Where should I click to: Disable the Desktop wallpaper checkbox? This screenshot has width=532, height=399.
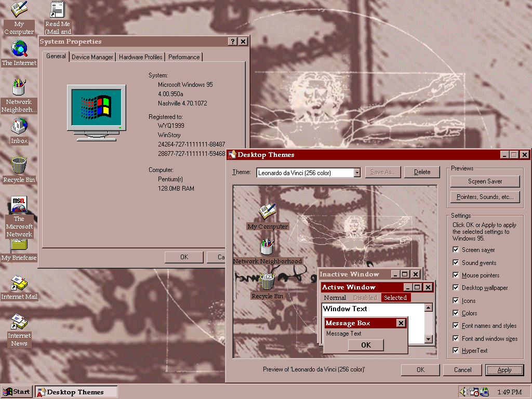(456, 288)
